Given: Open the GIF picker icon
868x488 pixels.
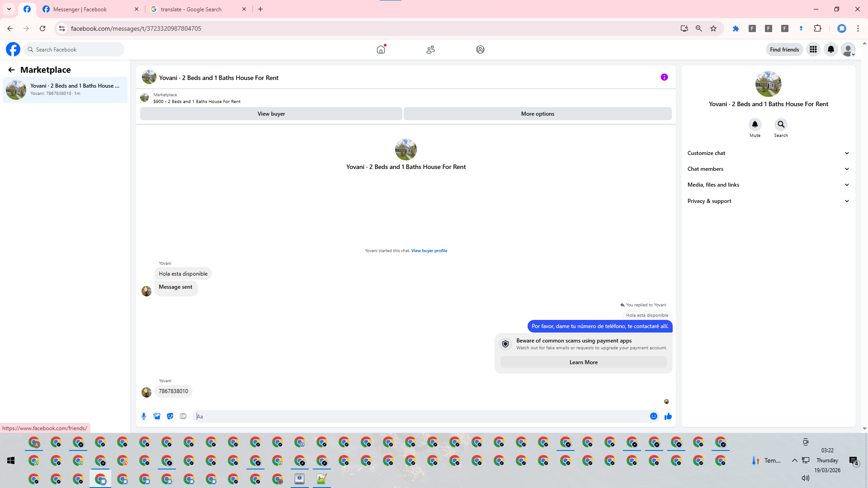Looking at the screenshot, I should pyautogui.click(x=183, y=416).
